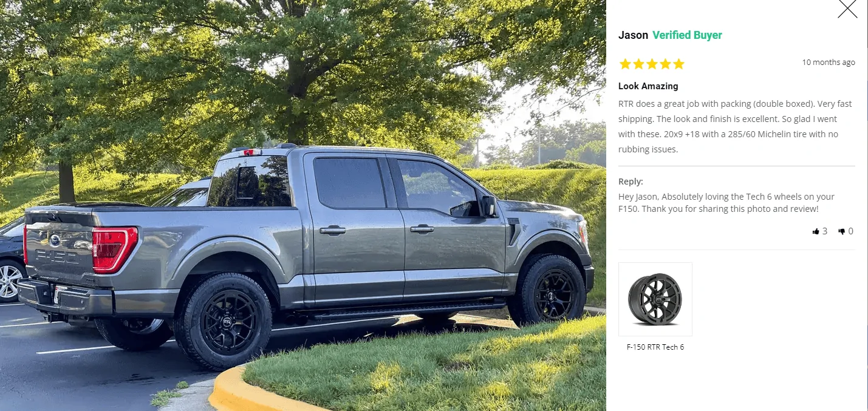Click the second yellow rating star
The image size is (868, 411).
(638, 64)
